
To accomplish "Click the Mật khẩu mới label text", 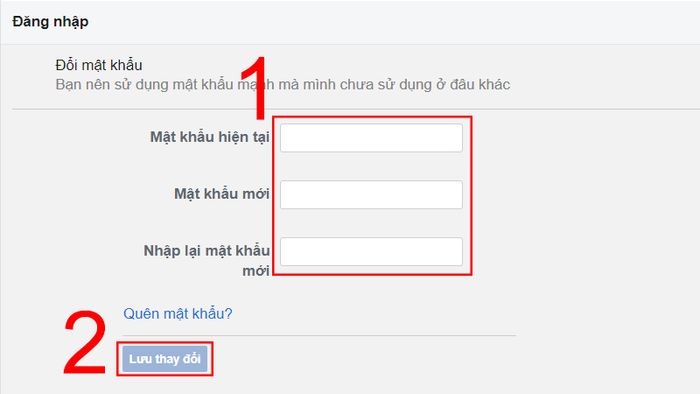I will pyautogui.click(x=222, y=194).
